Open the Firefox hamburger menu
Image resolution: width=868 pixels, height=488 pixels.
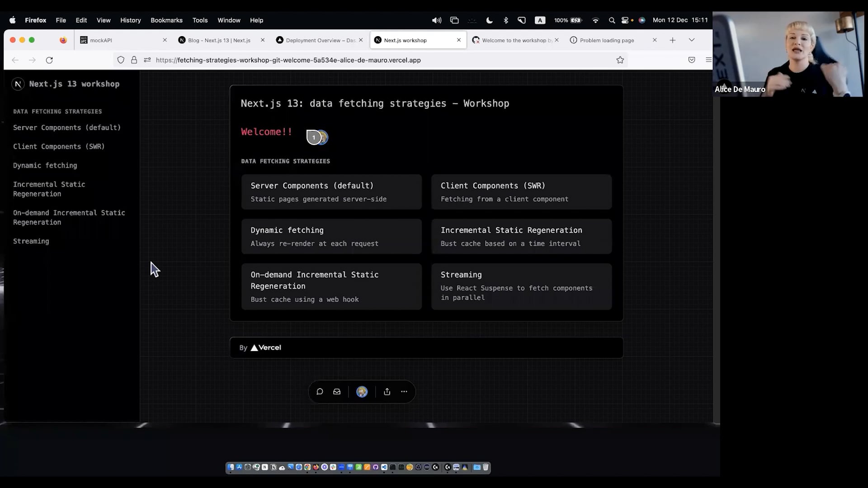pos(708,60)
